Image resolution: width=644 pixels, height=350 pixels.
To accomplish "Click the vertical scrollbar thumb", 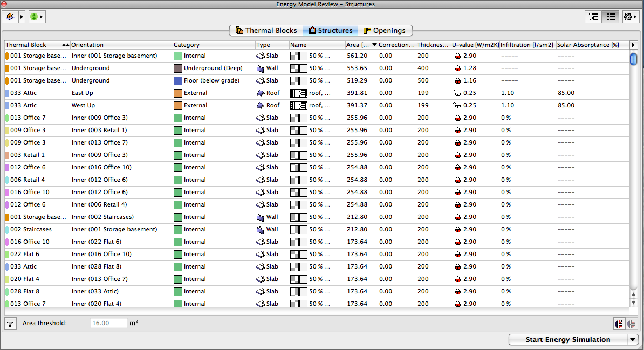I will (x=633, y=59).
